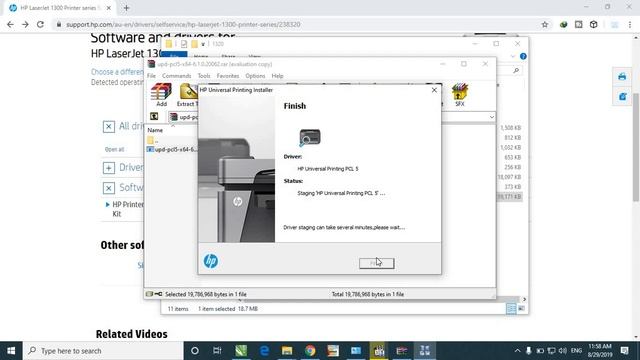Go back in Chrome

coord(10,24)
